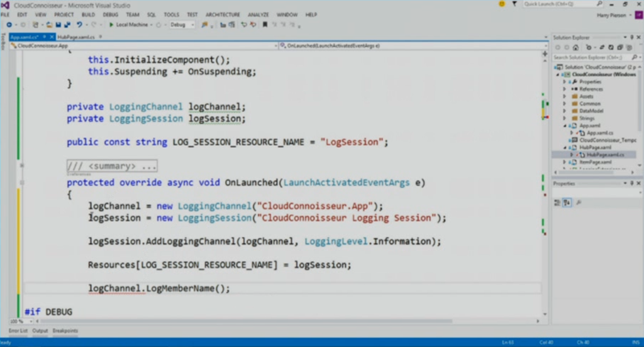Click the Quick Launch search box

[563, 4]
